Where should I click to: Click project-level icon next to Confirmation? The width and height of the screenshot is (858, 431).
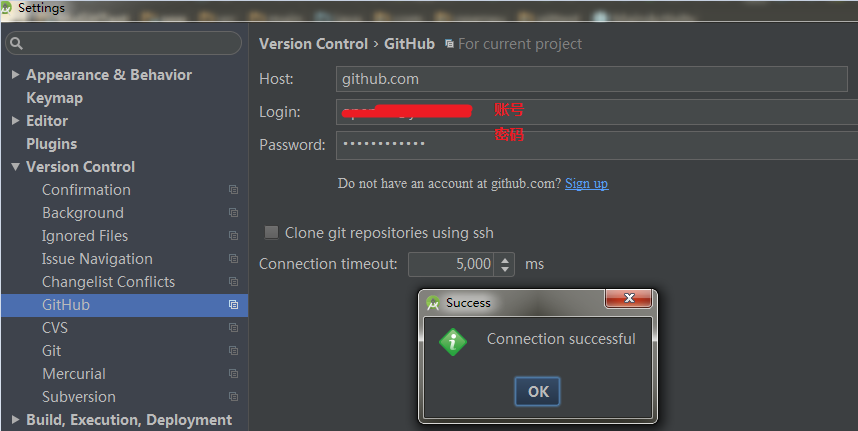(233, 190)
